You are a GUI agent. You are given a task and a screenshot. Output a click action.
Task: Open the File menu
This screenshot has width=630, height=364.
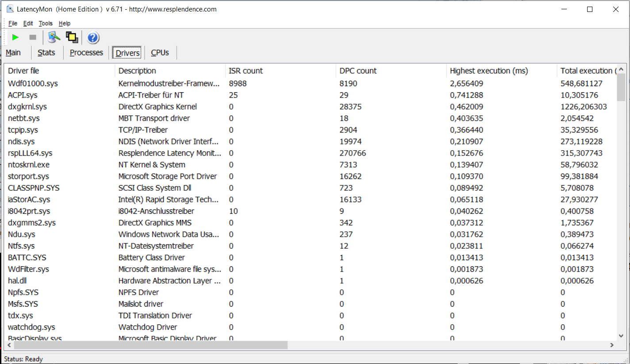point(13,23)
